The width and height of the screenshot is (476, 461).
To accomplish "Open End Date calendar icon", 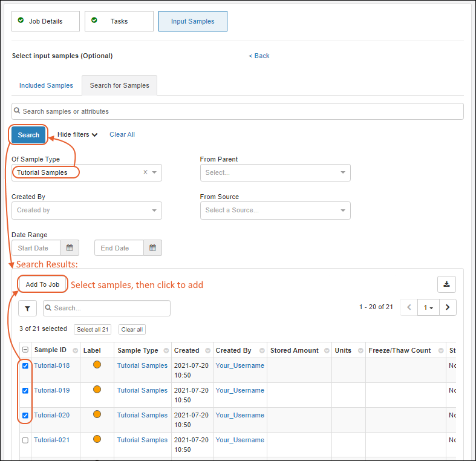I will (152, 248).
